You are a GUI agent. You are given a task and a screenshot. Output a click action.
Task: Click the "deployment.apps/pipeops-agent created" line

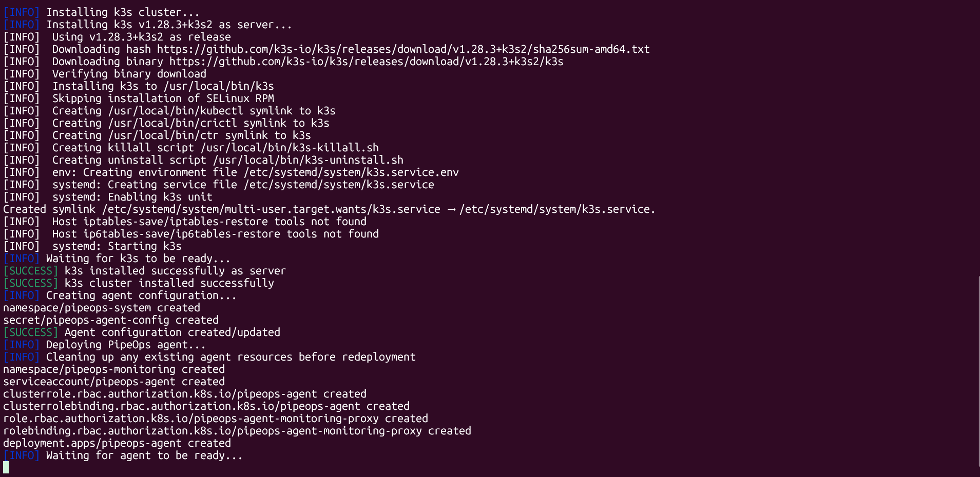[117, 443]
